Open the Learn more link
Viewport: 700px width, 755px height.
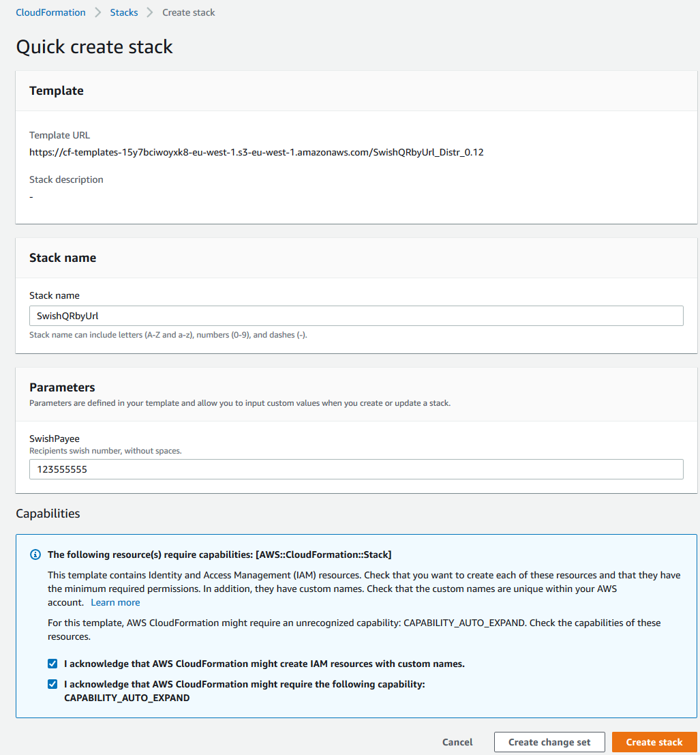115,602
